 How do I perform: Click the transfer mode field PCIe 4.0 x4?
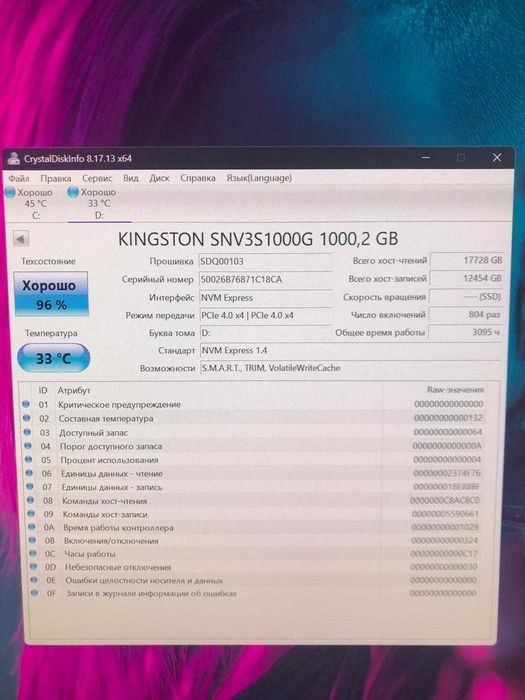pyautogui.click(x=266, y=315)
